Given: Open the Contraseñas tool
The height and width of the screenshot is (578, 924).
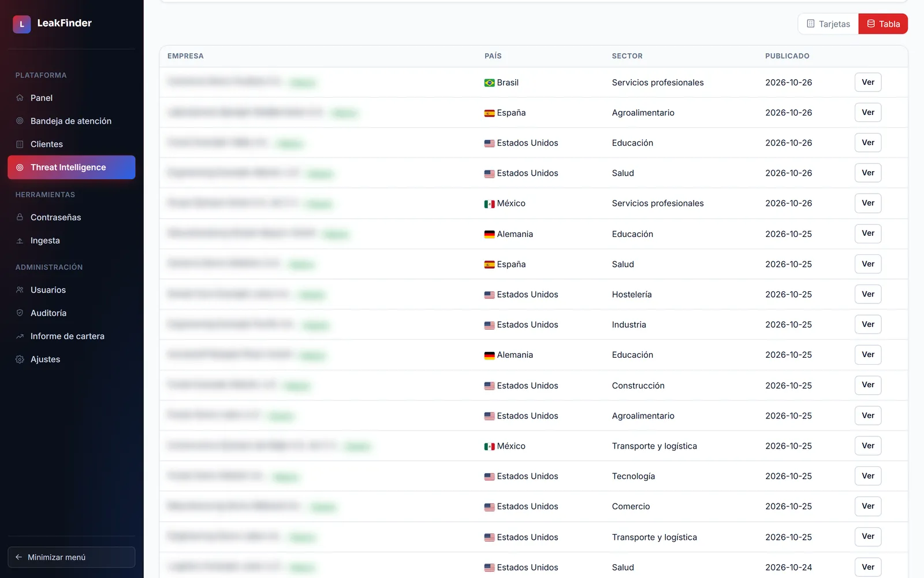Looking at the screenshot, I should (72, 217).
